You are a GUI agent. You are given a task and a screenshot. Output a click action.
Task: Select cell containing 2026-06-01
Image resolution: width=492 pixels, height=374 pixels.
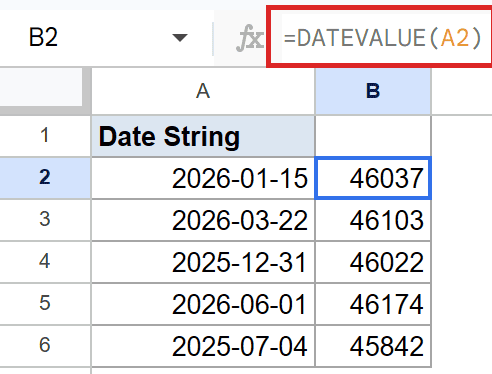pyautogui.click(x=203, y=304)
